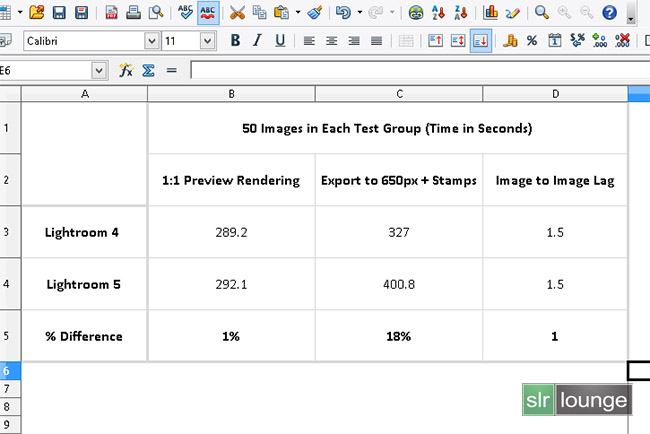Select column A header
Viewport: 650px width, 434px height.
pos(85,94)
